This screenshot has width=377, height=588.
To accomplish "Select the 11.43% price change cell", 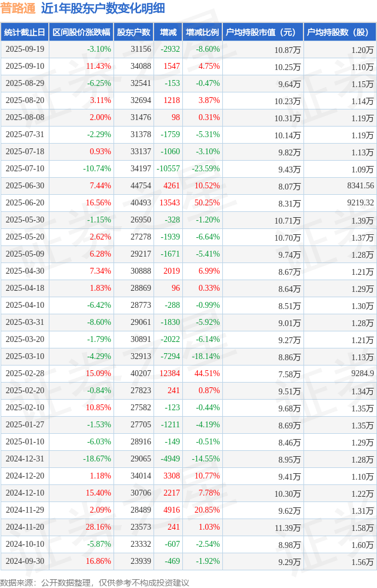I will (98, 67).
